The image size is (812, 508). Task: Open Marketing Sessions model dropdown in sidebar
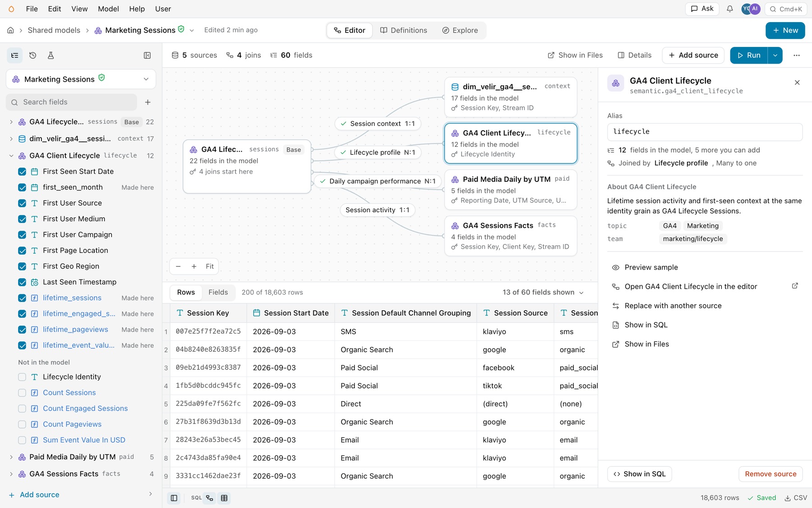[81, 79]
